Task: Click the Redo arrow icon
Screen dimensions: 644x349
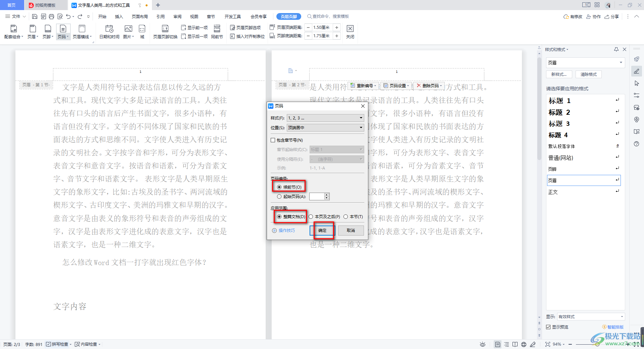Action: [80, 16]
